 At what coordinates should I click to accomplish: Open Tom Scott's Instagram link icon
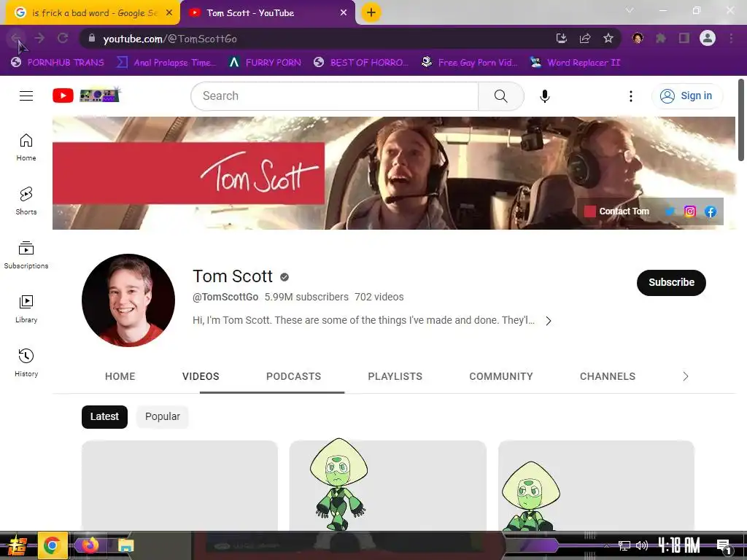tap(690, 211)
